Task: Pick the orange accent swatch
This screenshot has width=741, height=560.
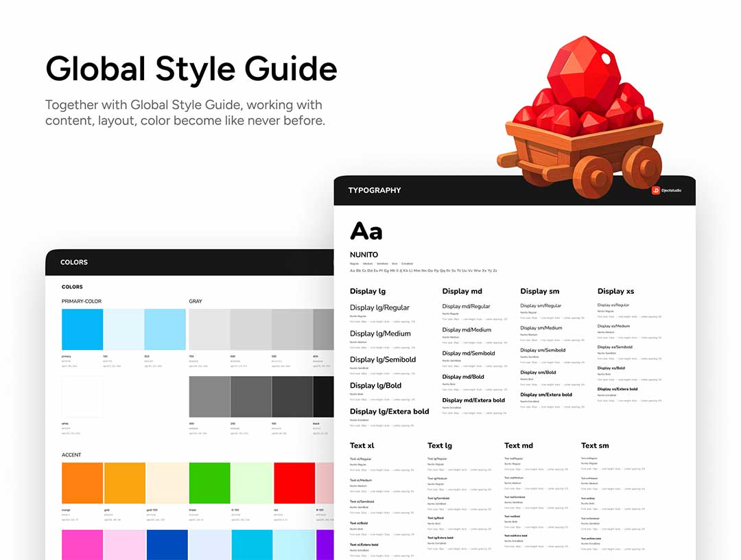Action: click(82, 483)
